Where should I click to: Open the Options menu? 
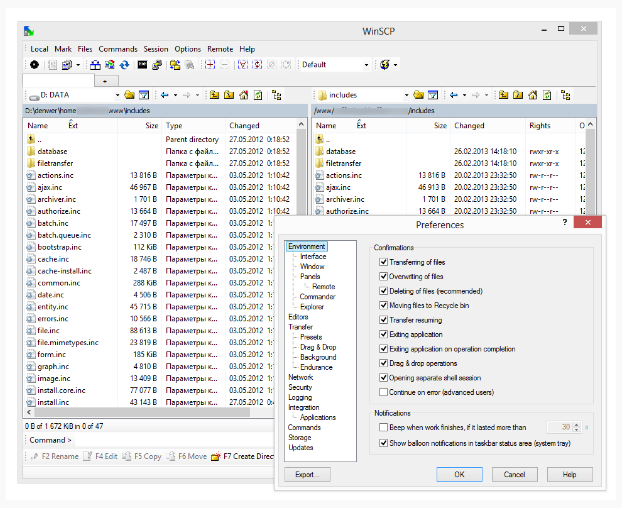(x=188, y=49)
